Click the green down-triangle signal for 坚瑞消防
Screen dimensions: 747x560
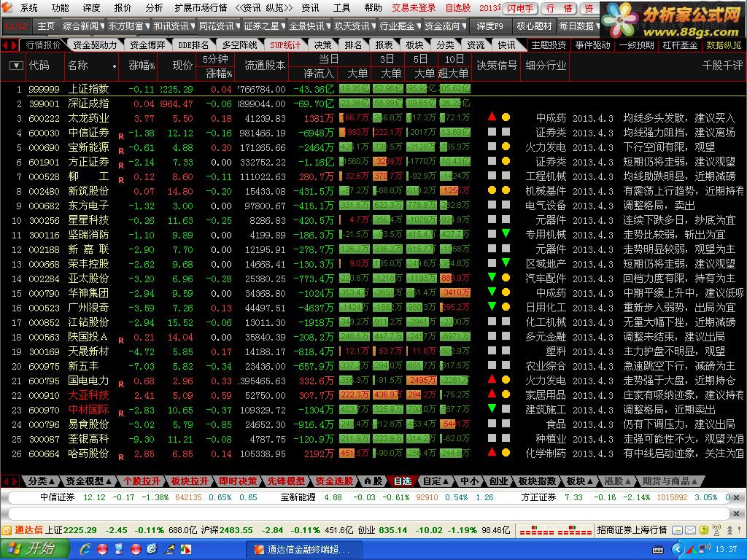pyautogui.click(x=506, y=233)
